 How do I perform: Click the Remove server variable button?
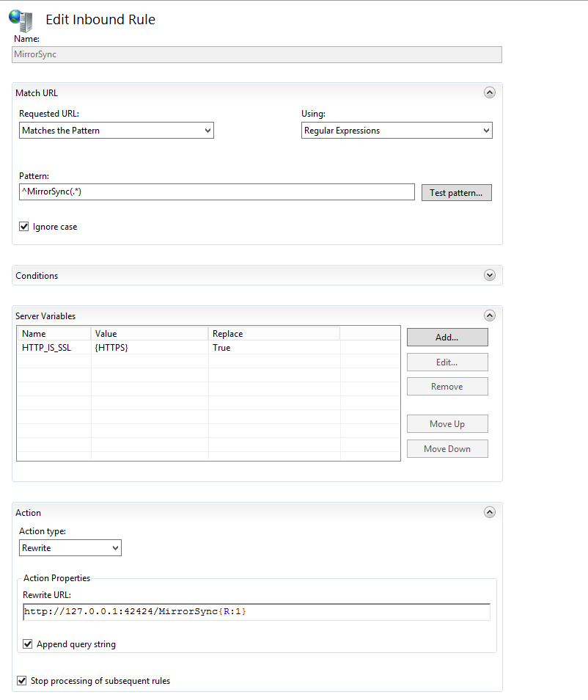(x=447, y=387)
